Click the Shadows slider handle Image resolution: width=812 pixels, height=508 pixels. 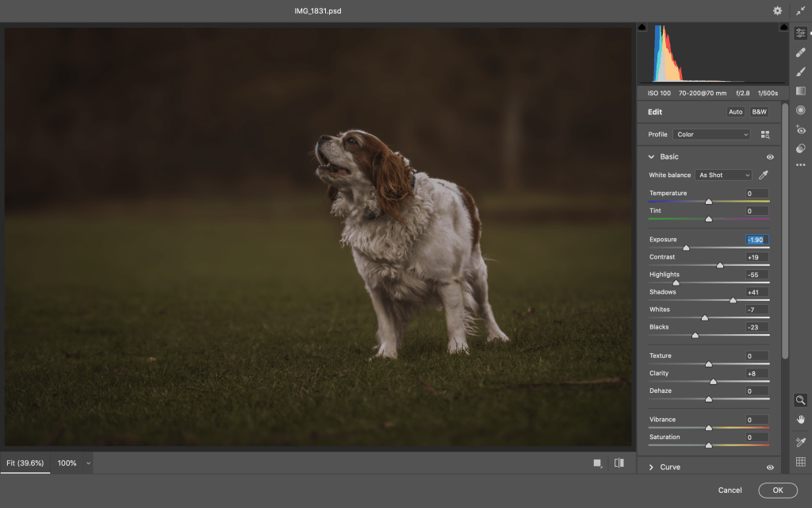(x=733, y=300)
